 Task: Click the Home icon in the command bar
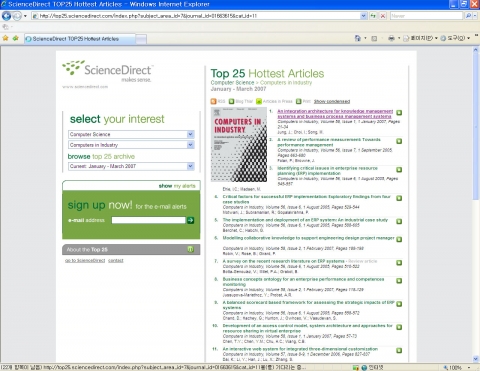coord(358,38)
